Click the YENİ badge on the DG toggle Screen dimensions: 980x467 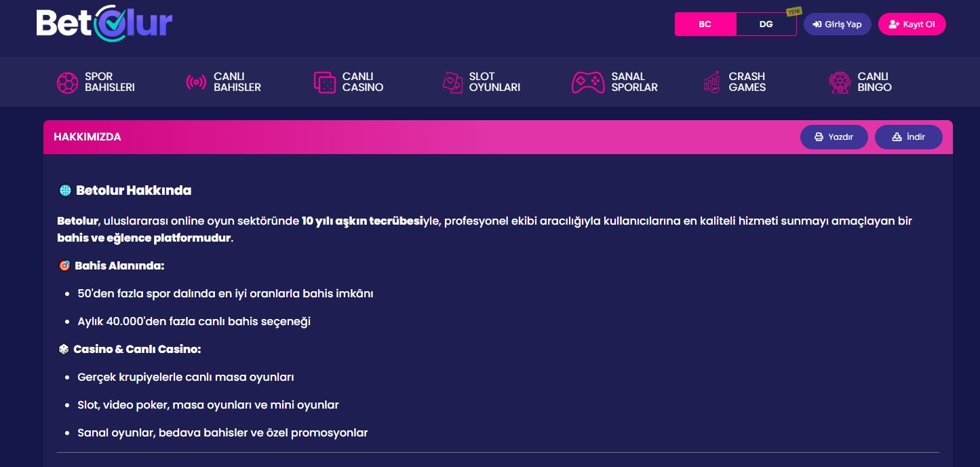793,12
